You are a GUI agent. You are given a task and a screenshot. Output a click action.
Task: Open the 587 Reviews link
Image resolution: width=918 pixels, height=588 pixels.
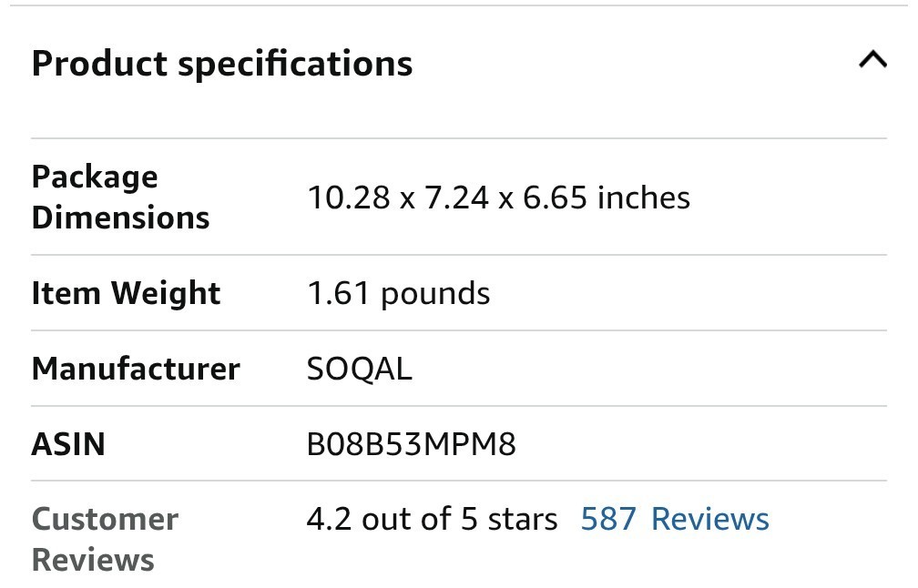[675, 519]
